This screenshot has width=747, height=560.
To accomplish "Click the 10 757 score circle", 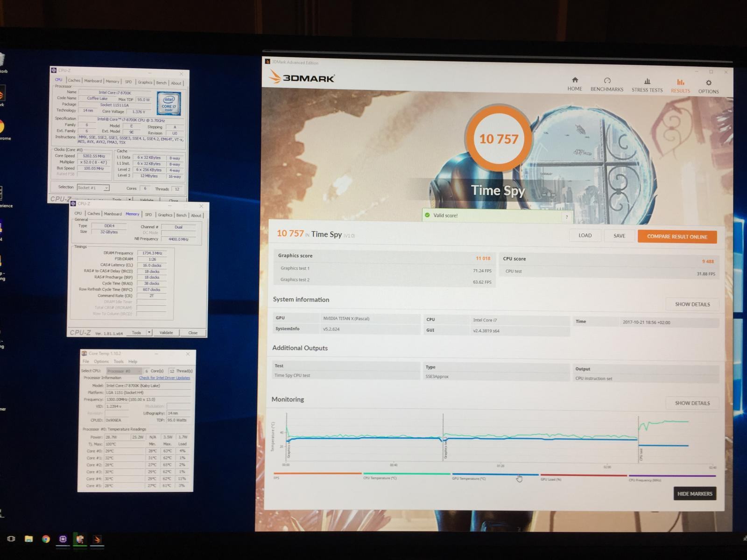I will (x=499, y=139).
